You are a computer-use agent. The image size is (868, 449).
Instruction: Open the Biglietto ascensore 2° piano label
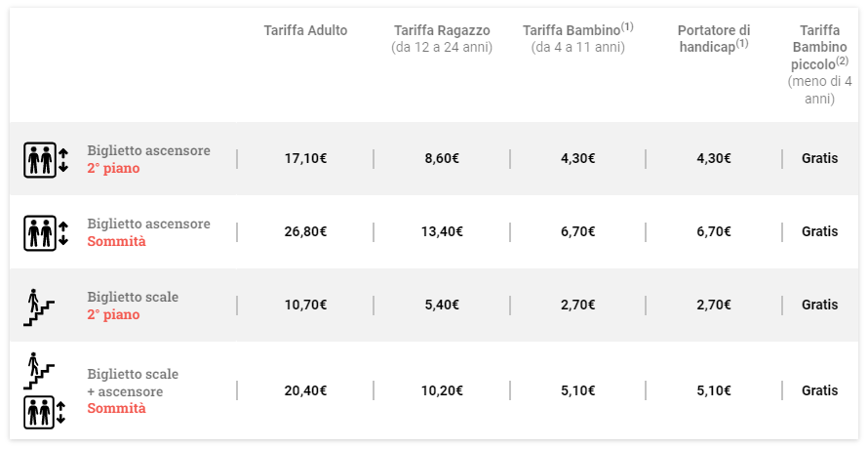point(148,159)
